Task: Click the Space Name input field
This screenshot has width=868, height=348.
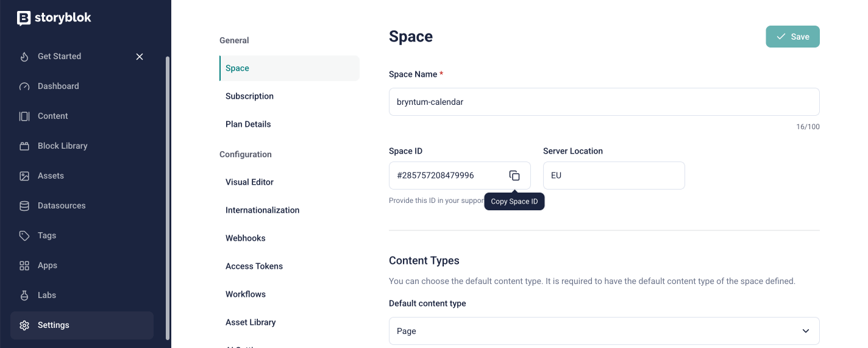Action: [x=603, y=102]
